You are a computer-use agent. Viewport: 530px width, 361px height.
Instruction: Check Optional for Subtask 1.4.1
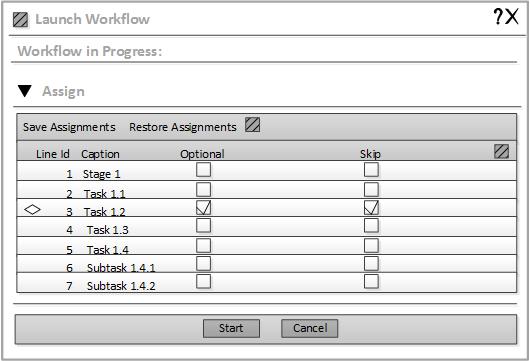click(x=203, y=263)
